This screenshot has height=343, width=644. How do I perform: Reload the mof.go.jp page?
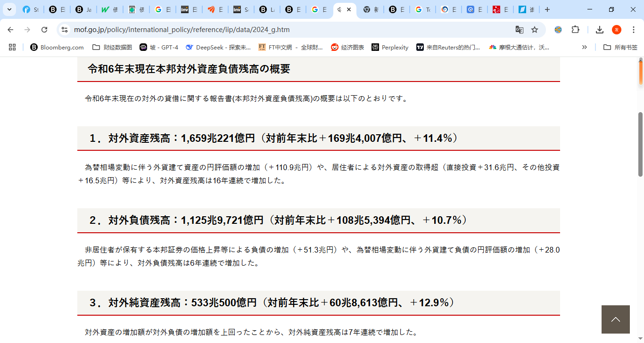pyautogui.click(x=45, y=29)
